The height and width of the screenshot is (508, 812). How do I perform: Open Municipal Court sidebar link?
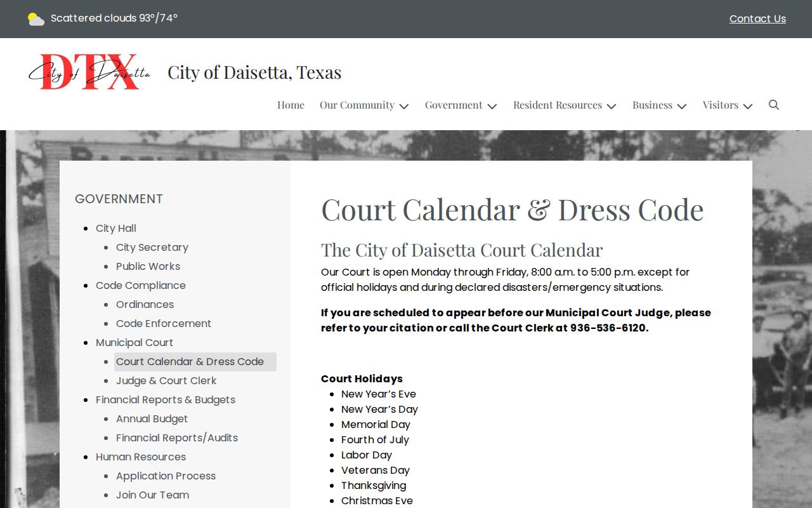click(134, 342)
